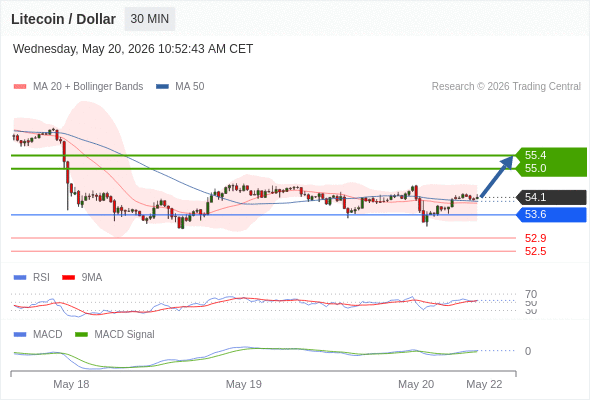590x400 pixels.
Task: Click the 52.5 red support label
Action: (x=535, y=251)
